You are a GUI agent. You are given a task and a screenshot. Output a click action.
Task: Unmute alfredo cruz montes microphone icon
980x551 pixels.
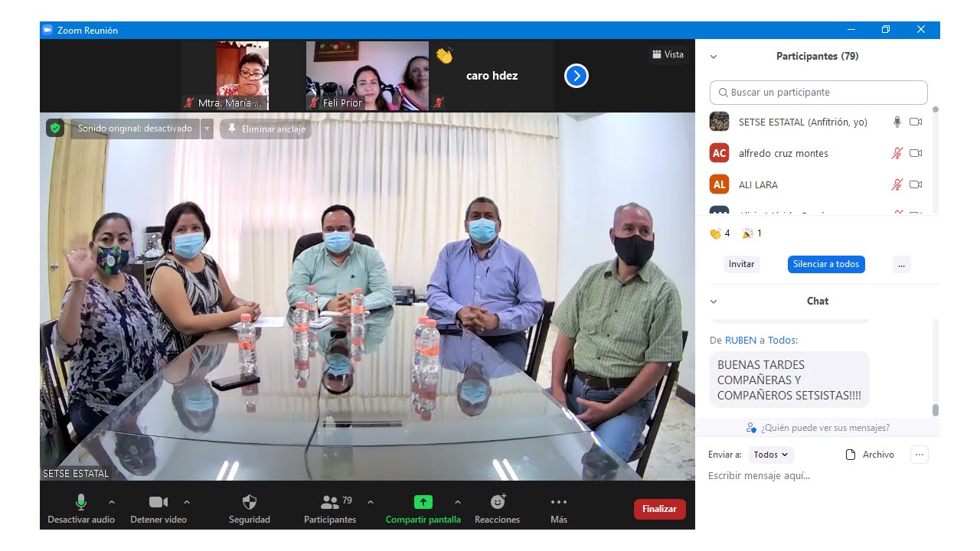[897, 153]
